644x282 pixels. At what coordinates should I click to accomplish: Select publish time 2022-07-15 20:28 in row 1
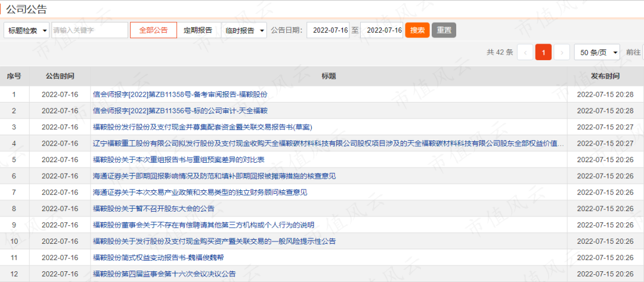605,94
